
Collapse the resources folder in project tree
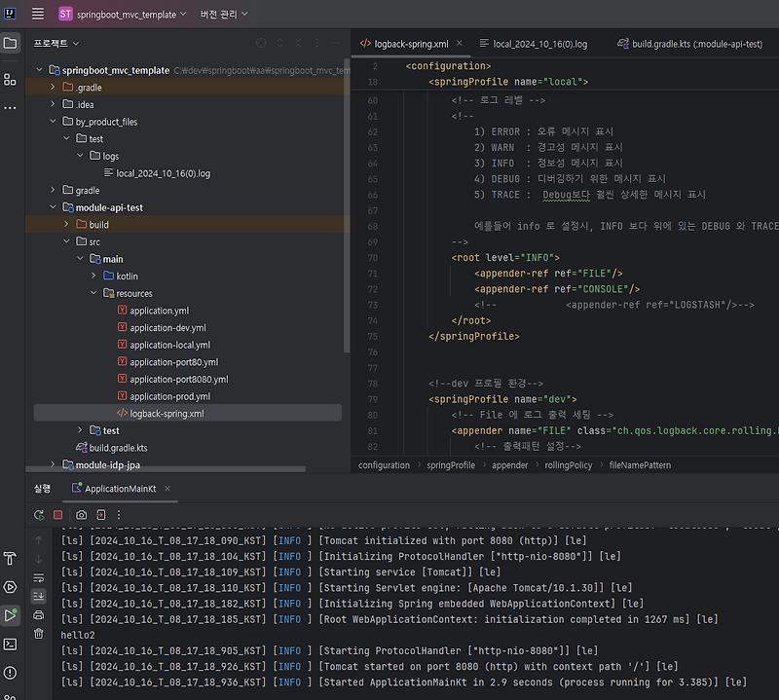coord(93,292)
